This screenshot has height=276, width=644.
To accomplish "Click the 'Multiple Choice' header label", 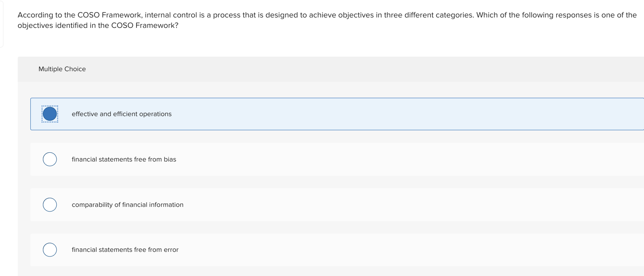I will point(62,69).
